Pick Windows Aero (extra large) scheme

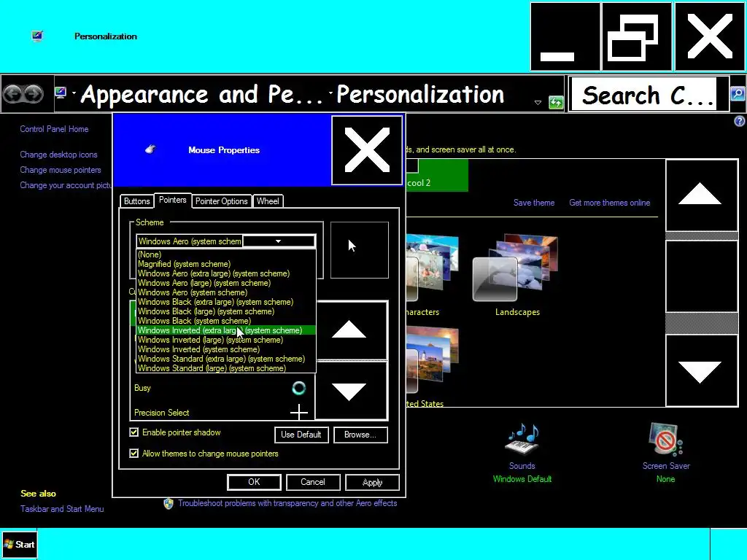point(226,273)
